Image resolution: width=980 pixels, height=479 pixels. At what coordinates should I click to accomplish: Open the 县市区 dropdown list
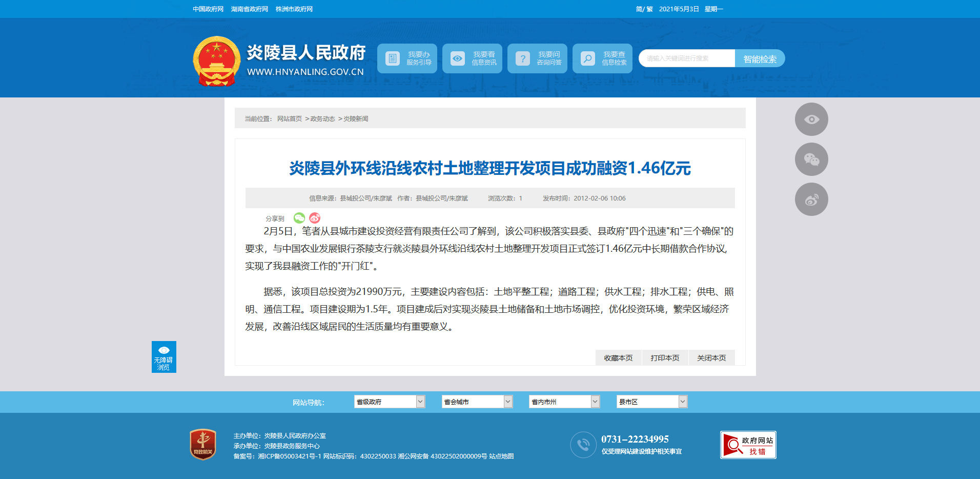click(651, 402)
